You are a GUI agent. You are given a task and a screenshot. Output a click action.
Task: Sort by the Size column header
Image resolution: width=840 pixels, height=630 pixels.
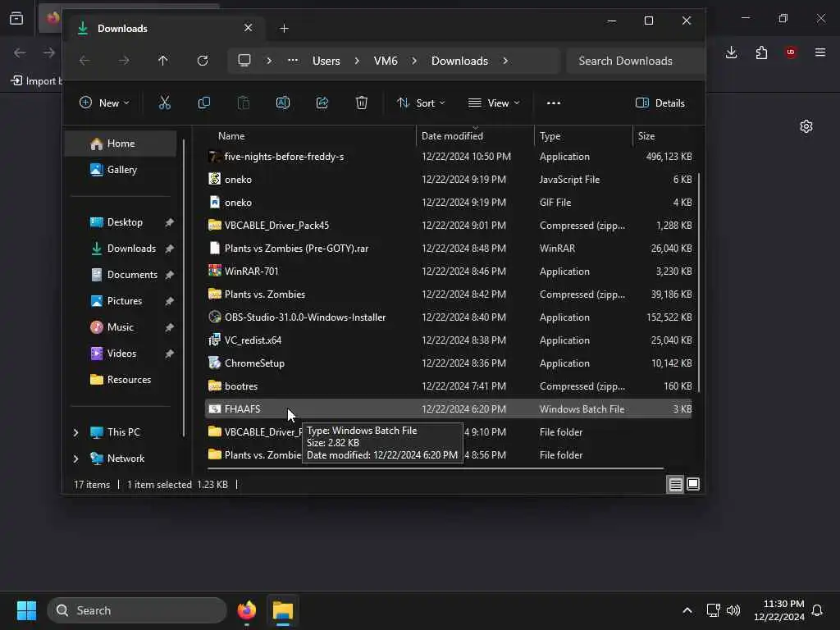664,136
